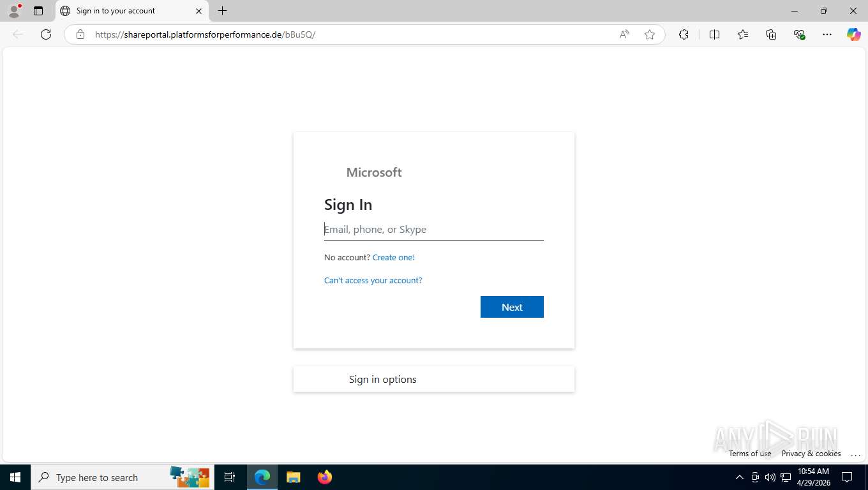Click the Sign In heading
The height and width of the screenshot is (490, 868).
348,205
